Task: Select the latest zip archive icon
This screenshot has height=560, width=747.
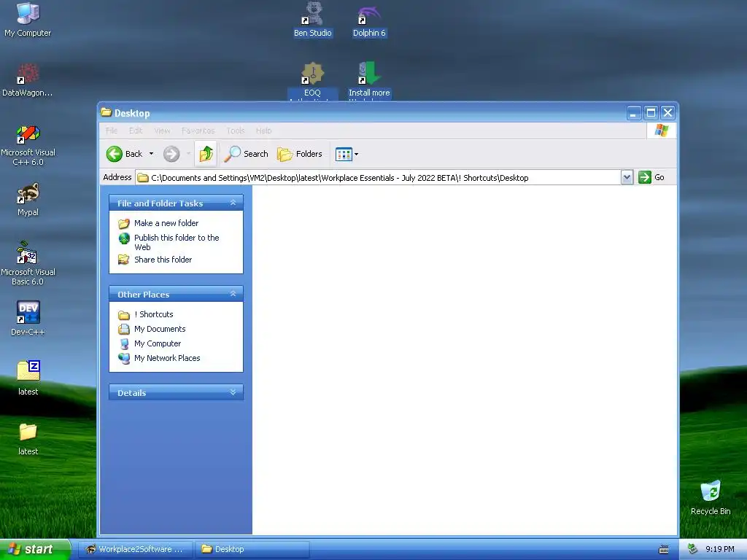Action: [28, 378]
